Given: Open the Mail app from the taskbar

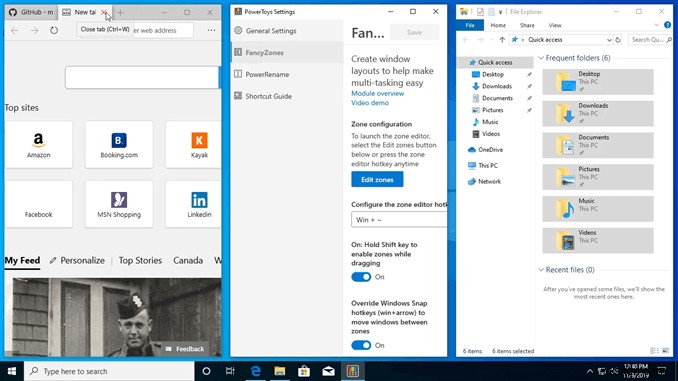Looking at the screenshot, I should tap(328, 371).
